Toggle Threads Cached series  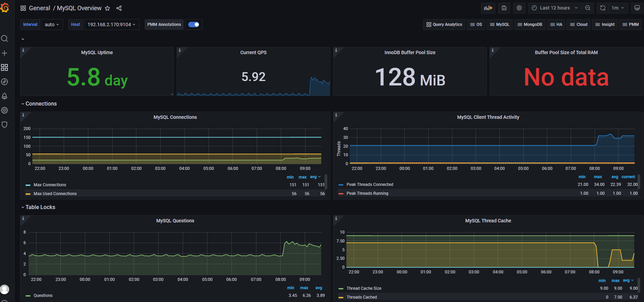(x=361, y=297)
